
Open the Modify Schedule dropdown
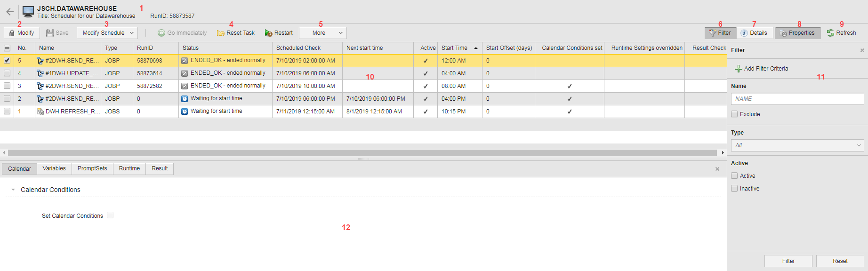108,33
